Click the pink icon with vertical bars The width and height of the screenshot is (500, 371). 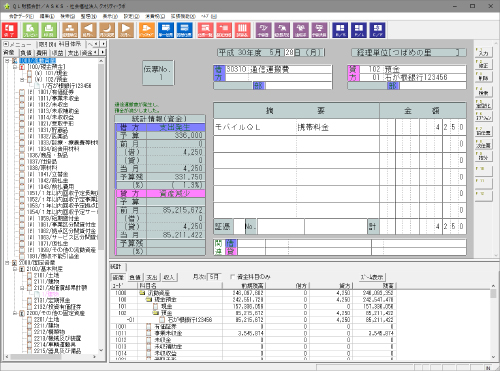(243, 30)
